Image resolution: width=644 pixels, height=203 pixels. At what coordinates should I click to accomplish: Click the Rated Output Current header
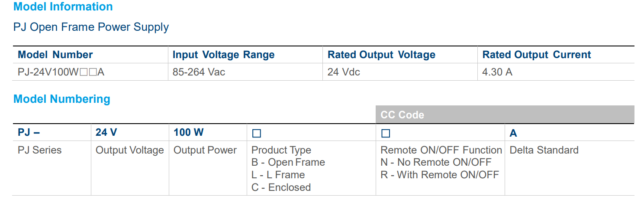tap(536, 55)
